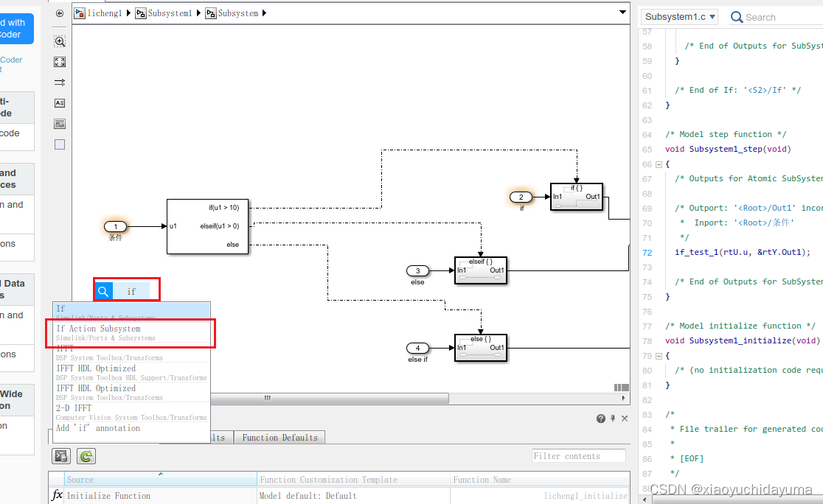
Task: Click the navigate-back arrow above the palette
Action: [x=59, y=13]
